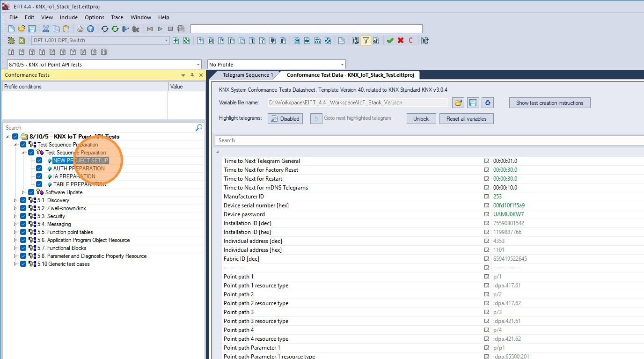
Task: Click the green checkmark icon
Action: coord(390,41)
